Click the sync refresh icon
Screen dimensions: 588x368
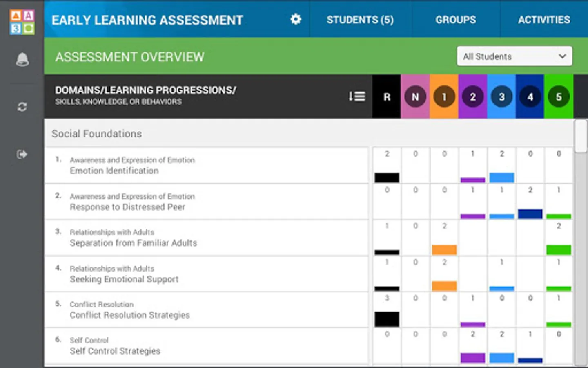click(x=22, y=107)
